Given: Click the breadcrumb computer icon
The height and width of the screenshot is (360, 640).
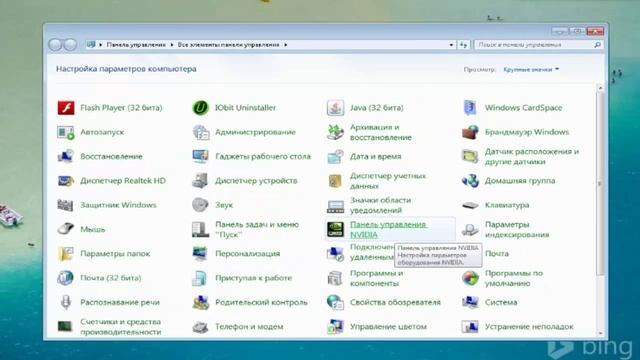Looking at the screenshot, I should [x=91, y=45].
